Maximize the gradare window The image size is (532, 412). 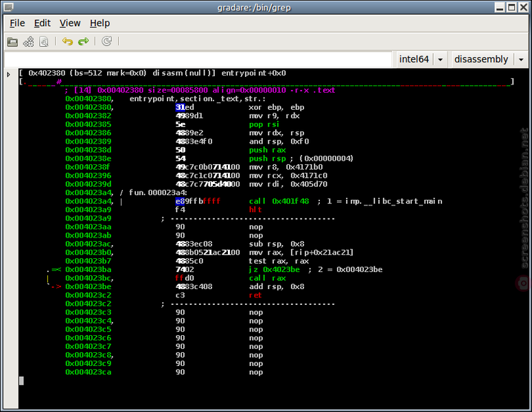tap(511, 7)
